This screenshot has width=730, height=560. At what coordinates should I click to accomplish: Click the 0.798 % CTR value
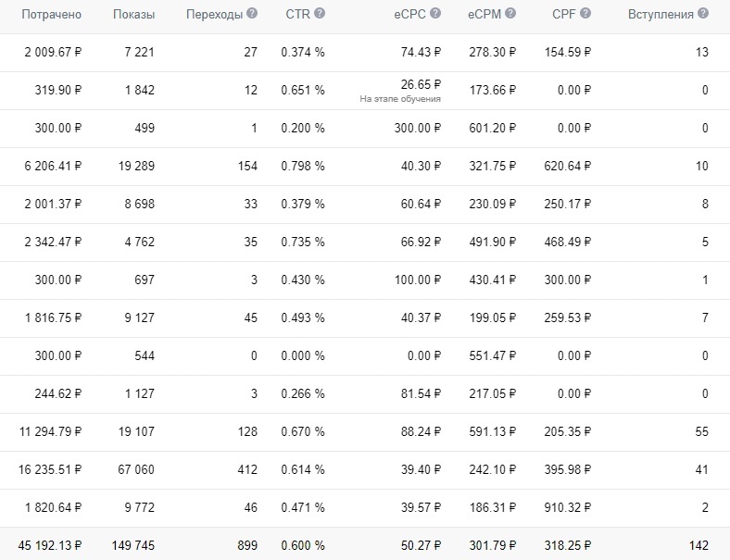[303, 166]
